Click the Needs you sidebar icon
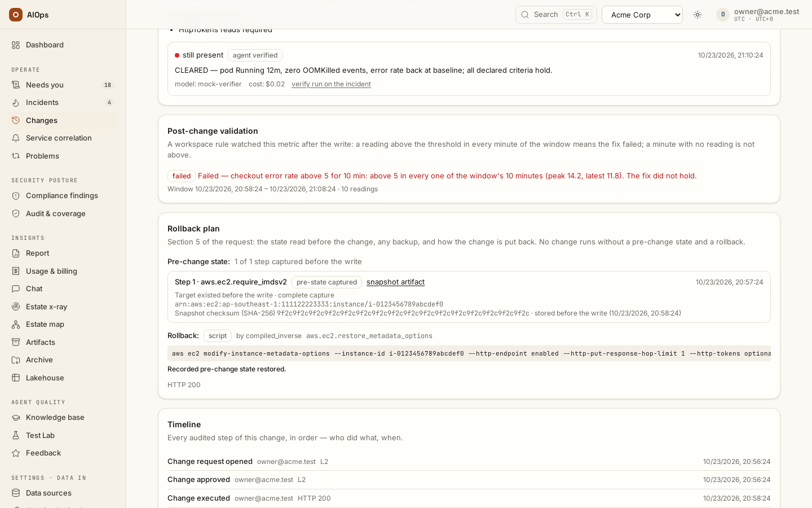This screenshot has width=812, height=508. 16,85
